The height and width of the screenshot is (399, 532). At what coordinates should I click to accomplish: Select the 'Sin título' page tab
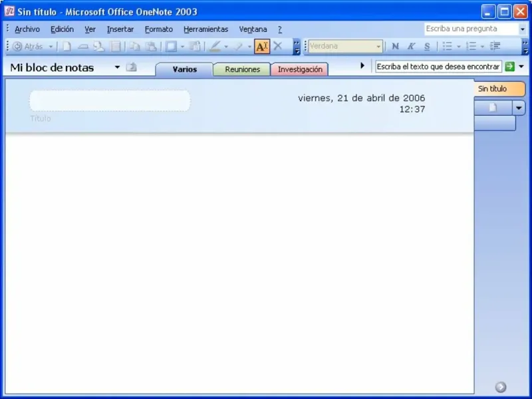point(499,89)
